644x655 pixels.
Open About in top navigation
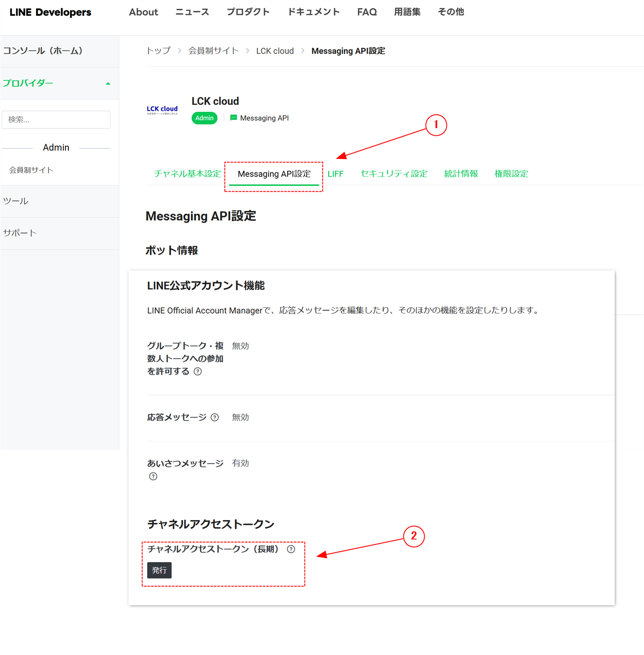tap(143, 12)
